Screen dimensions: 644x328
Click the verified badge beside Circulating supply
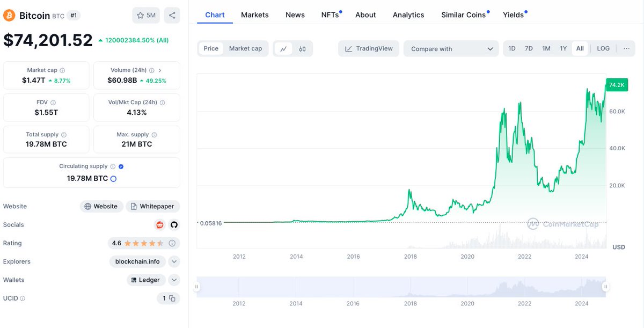click(121, 166)
